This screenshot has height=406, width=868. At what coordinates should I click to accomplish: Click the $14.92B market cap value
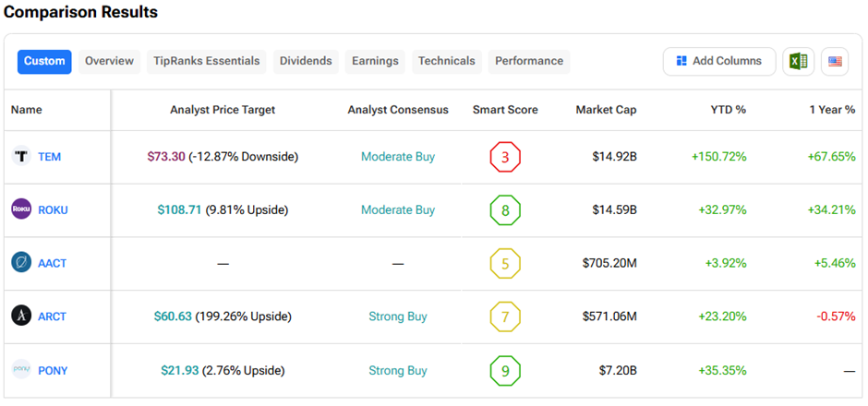coord(614,157)
